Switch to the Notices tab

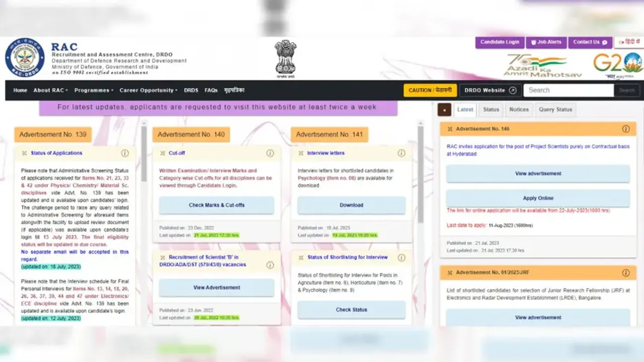pyautogui.click(x=519, y=109)
